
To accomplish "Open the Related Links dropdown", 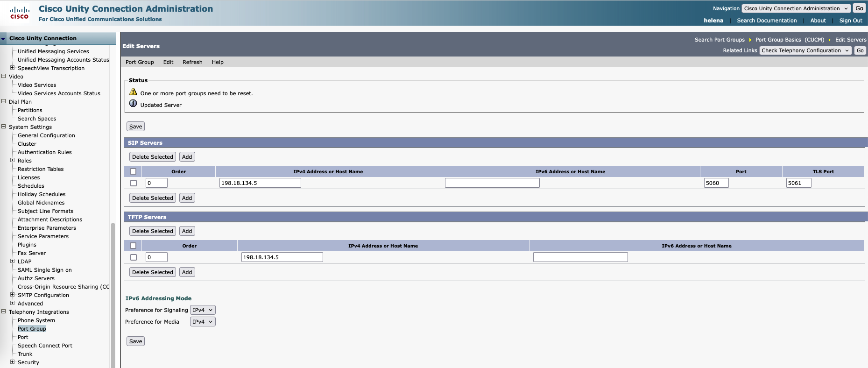I will coord(805,50).
